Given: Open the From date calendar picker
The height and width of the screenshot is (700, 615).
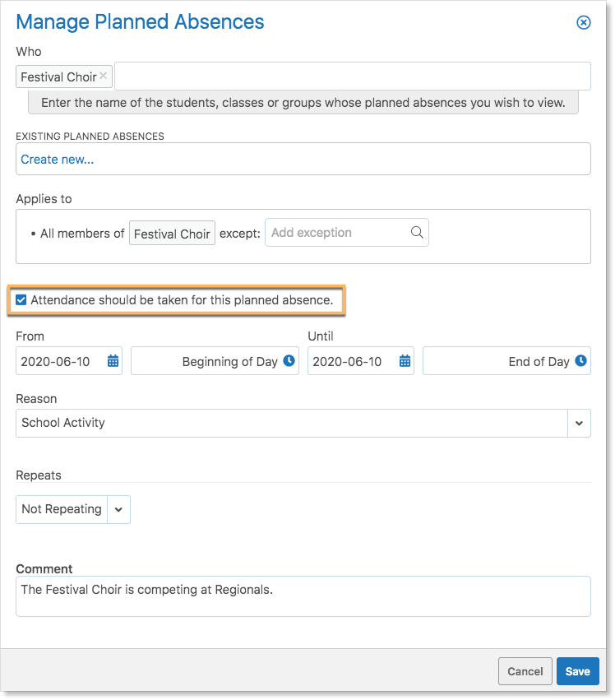Looking at the screenshot, I should (113, 361).
